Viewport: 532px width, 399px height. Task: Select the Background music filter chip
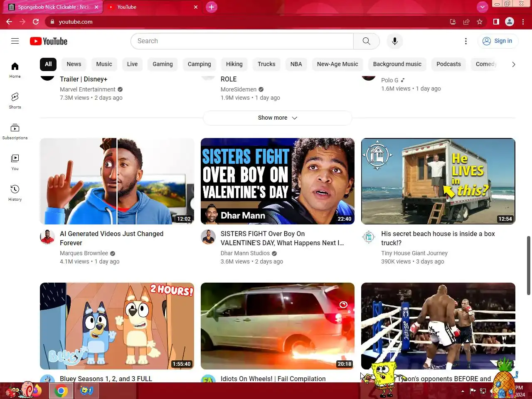(x=397, y=64)
